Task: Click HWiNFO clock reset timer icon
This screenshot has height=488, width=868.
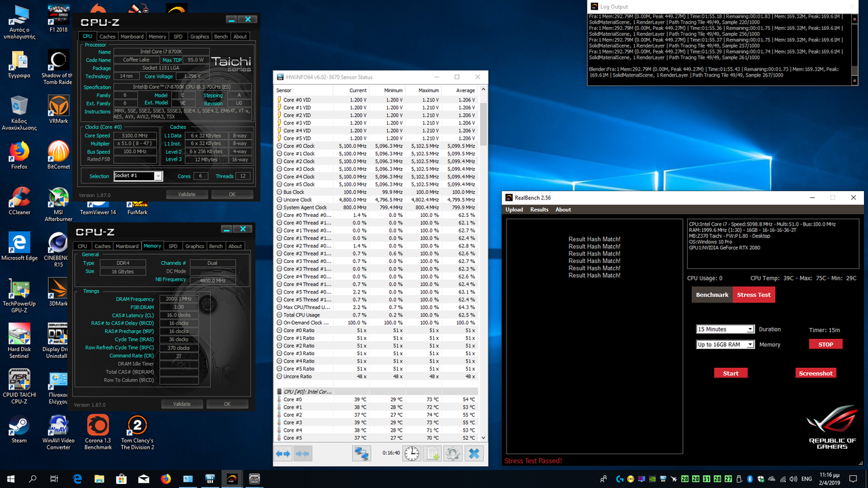Action: (412, 453)
